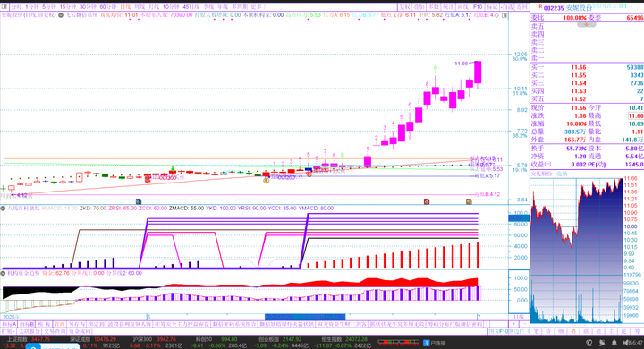644x349 pixels.
Task: Open the 多周期 multi-period view
Action: click(240, 7)
